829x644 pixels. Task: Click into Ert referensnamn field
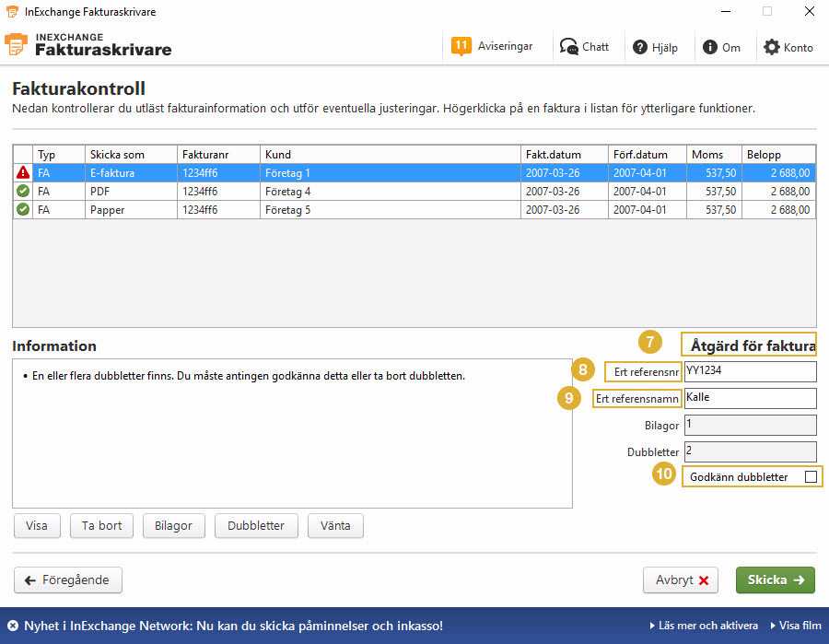(x=750, y=398)
